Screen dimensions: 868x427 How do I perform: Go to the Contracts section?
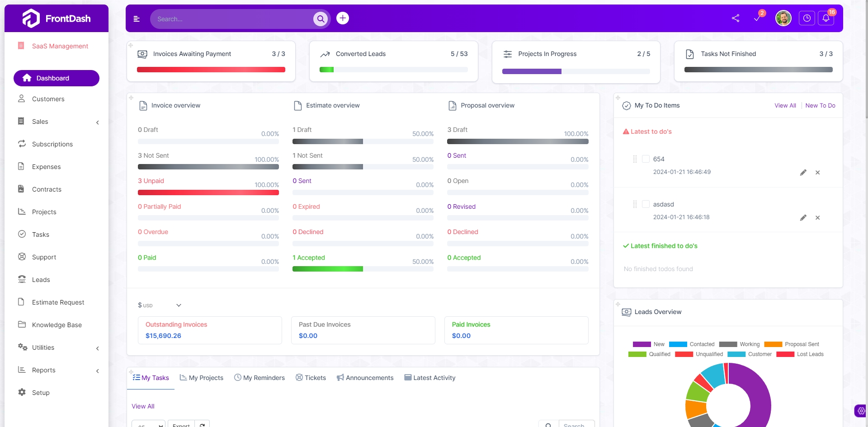(x=47, y=189)
